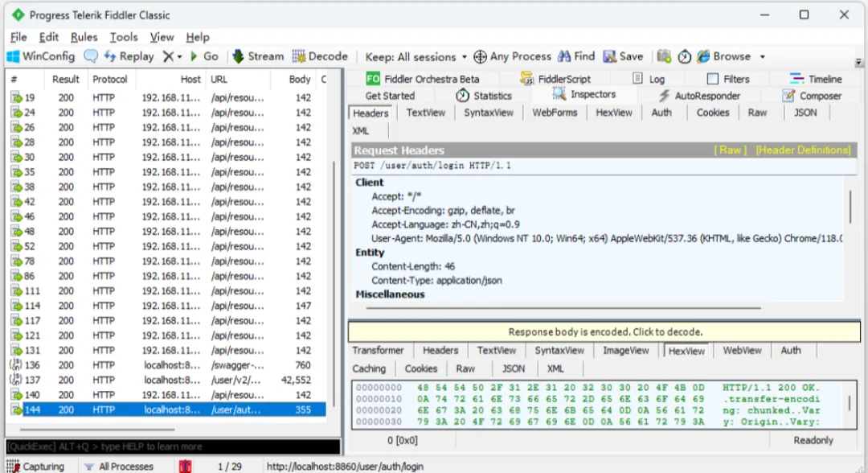Open the response Transformer tab
Screen dimensions: 868x473
tap(378, 351)
